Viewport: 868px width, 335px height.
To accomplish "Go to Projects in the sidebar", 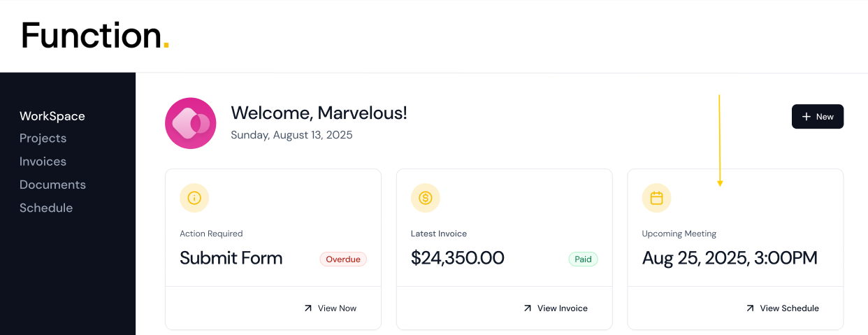I will click(43, 138).
